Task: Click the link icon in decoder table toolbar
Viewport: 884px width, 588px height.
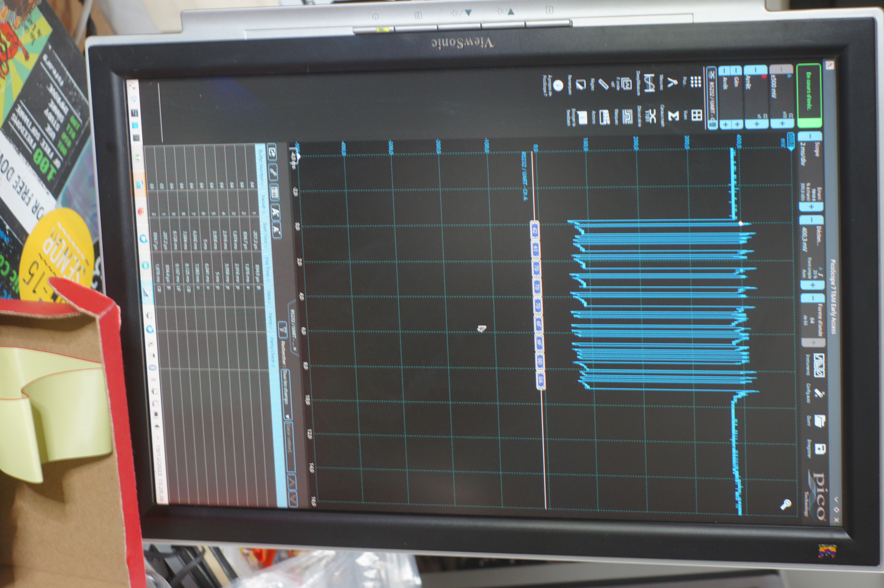Action: [274, 172]
